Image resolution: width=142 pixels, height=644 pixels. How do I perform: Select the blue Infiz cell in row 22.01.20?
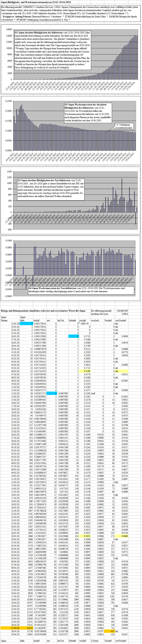[x=26, y=323]
